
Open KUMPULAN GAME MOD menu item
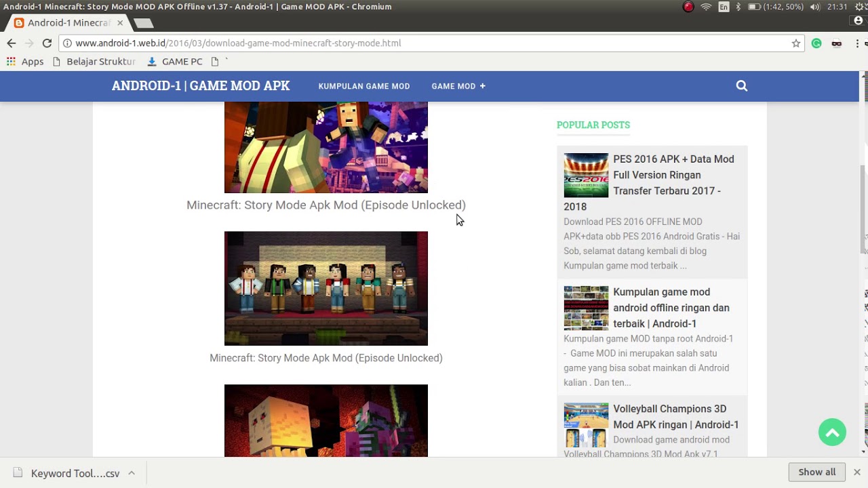(364, 86)
